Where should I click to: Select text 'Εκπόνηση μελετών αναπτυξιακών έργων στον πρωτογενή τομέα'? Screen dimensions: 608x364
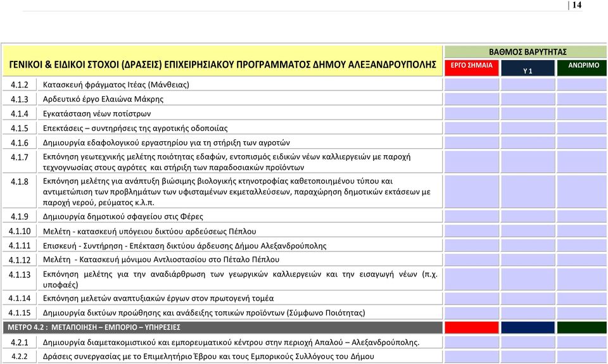158,298
